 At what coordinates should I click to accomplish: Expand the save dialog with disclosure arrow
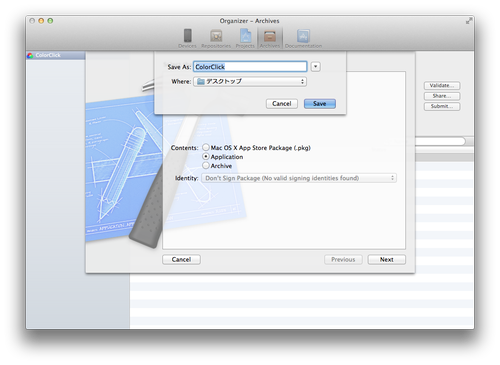(x=315, y=67)
